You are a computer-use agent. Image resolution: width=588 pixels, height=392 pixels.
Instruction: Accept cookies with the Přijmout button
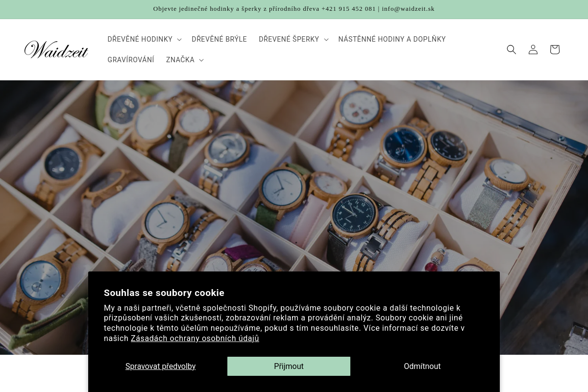(x=289, y=366)
